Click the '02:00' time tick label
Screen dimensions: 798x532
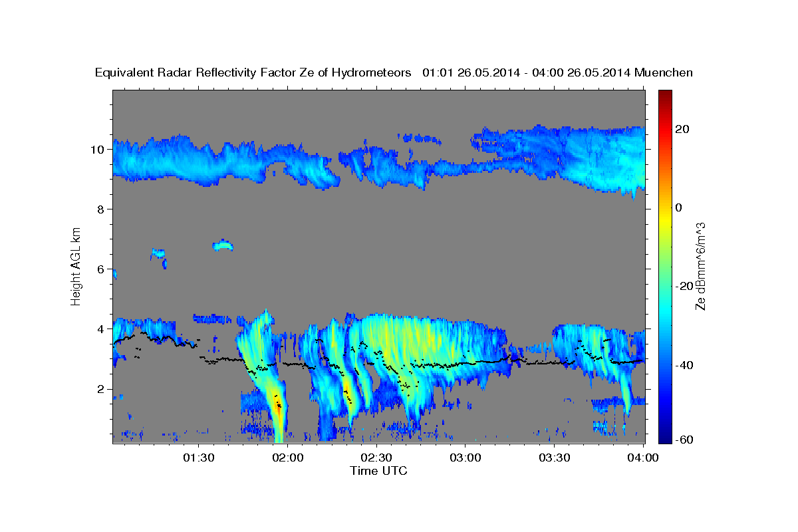tap(287, 458)
